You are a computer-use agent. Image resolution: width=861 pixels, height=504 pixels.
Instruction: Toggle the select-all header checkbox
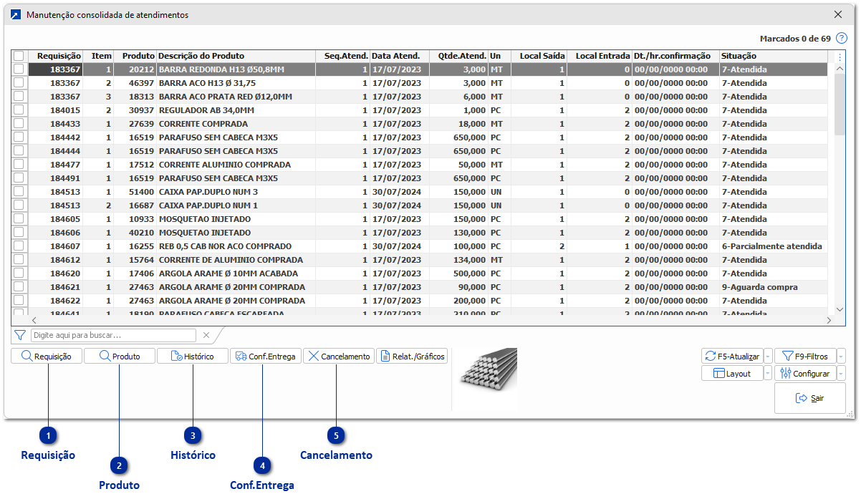(x=19, y=56)
